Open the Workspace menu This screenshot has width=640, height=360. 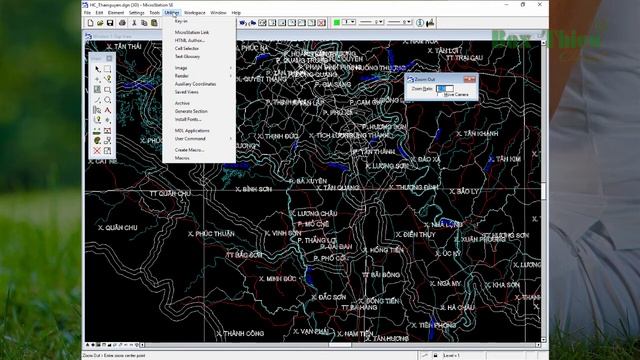(195, 13)
